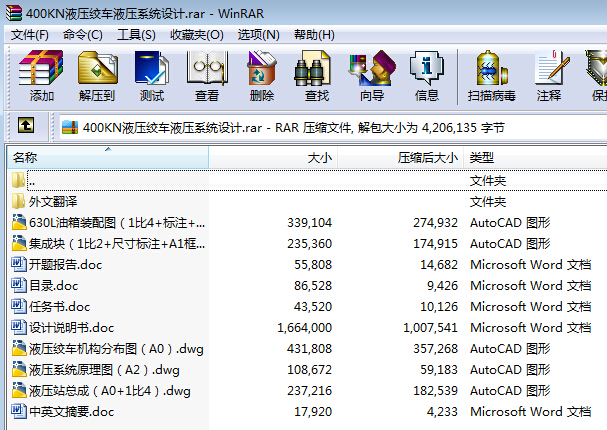Screen dimensions: 607x430
Task: Select file name 设计说明书.doc
Action: [72, 327]
